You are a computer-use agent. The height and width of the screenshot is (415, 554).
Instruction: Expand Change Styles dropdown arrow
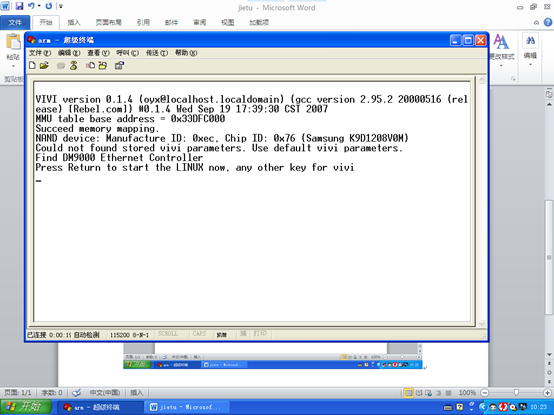[x=501, y=66]
